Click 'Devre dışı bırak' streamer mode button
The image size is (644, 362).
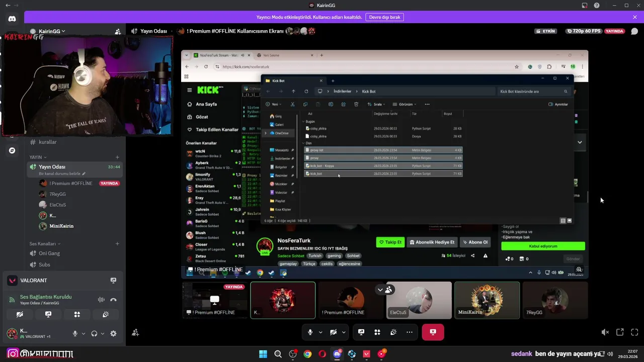[384, 17]
